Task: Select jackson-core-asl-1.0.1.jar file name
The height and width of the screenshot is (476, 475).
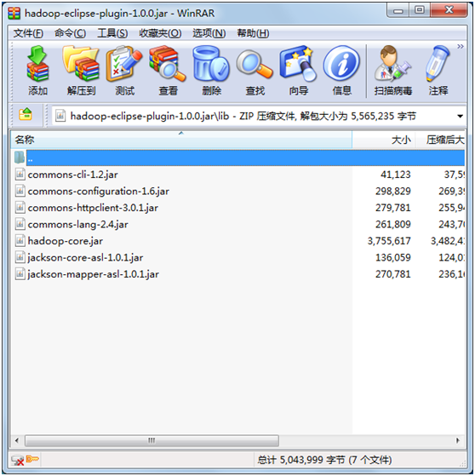Action: click(85, 257)
